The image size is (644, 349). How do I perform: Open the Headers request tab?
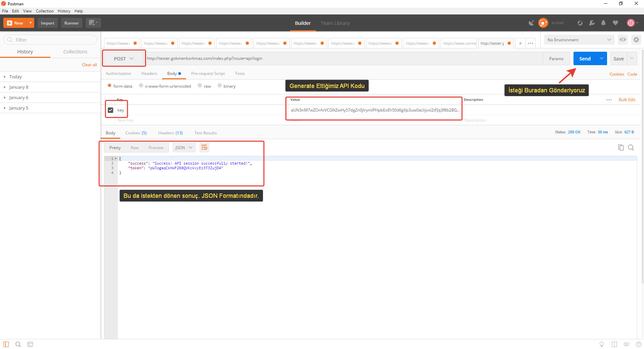click(x=149, y=74)
